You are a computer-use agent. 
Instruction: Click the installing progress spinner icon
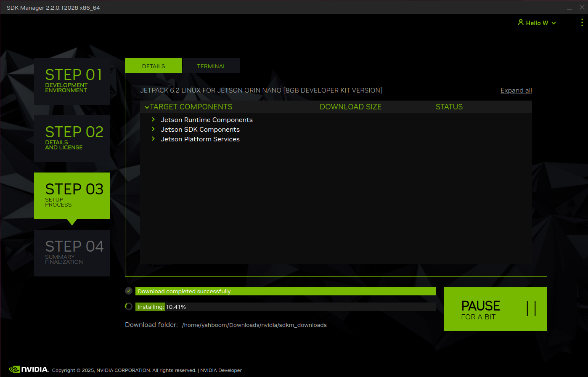pyautogui.click(x=129, y=306)
